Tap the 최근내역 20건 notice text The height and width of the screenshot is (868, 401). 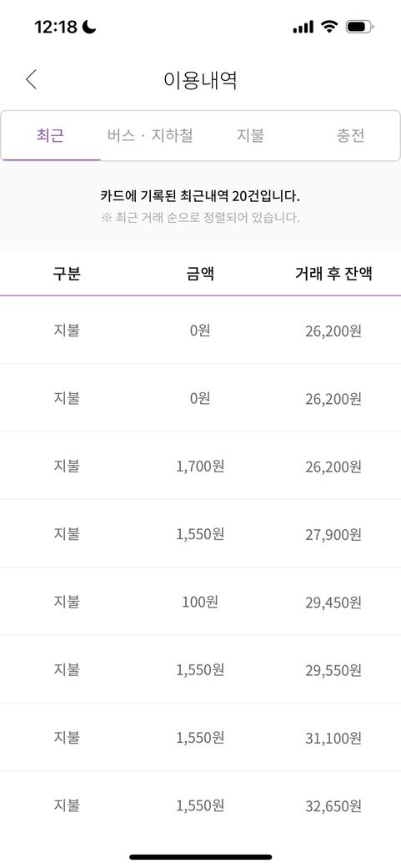(x=200, y=196)
